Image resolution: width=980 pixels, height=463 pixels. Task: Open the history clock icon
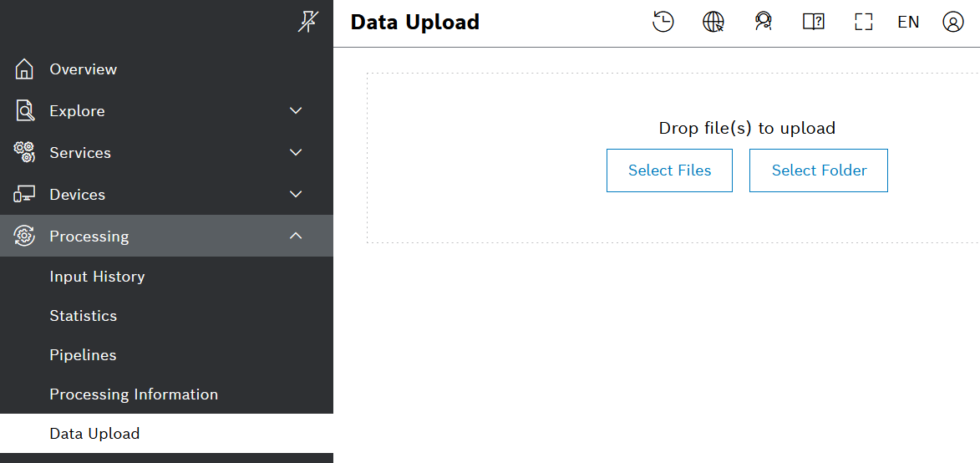pyautogui.click(x=663, y=23)
